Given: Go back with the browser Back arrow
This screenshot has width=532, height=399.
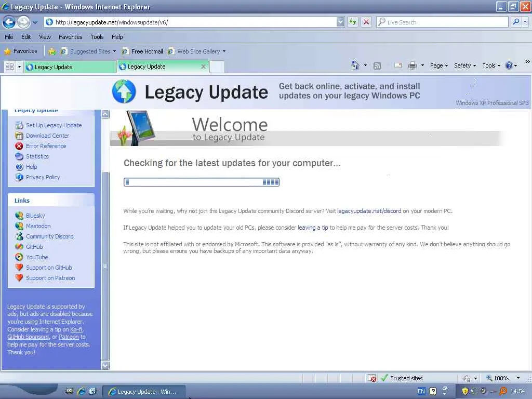Looking at the screenshot, I should pos(9,22).
